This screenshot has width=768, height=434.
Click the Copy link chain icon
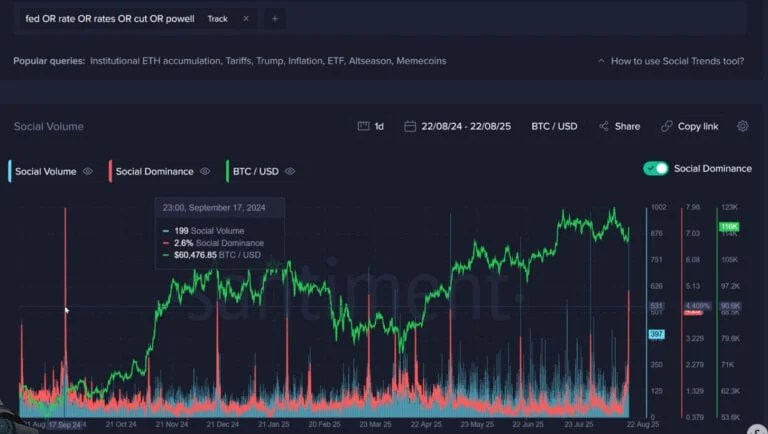(667, 127)
